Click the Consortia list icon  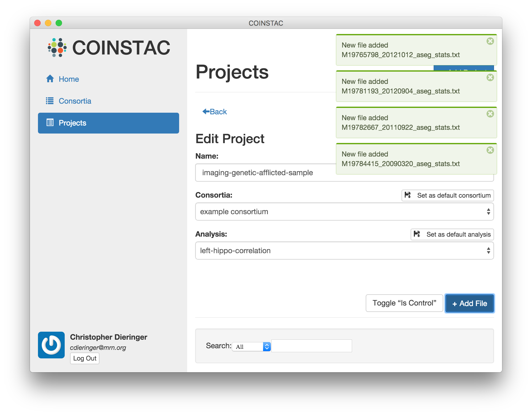tap(50, 101)
